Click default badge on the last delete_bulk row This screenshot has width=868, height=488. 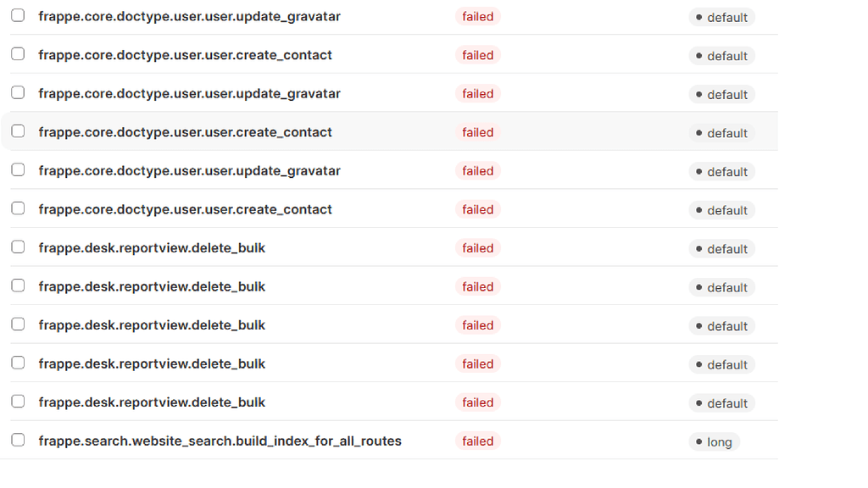[721, 403]
